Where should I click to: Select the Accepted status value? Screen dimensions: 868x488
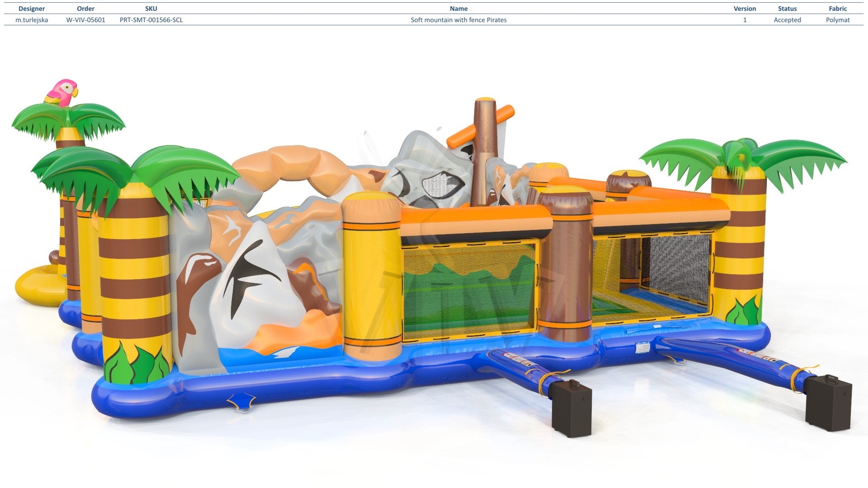787,20
